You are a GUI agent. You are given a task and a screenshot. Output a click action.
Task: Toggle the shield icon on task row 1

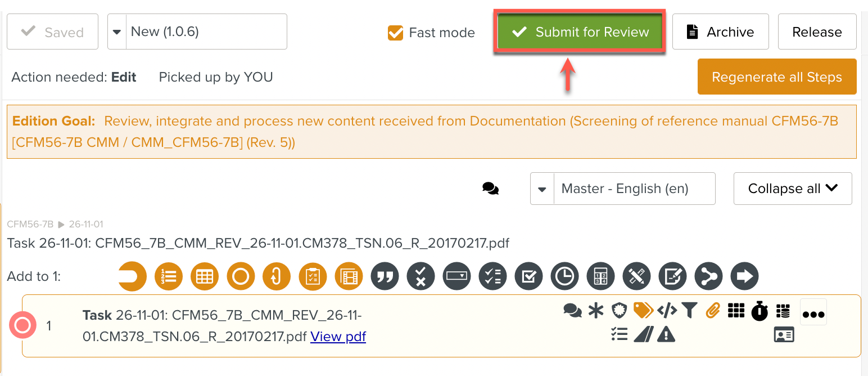[619, 310]
